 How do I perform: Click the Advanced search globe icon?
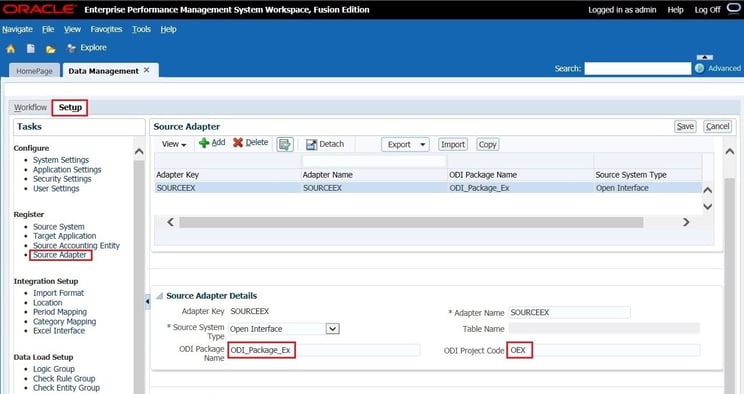tap(699, 68)
